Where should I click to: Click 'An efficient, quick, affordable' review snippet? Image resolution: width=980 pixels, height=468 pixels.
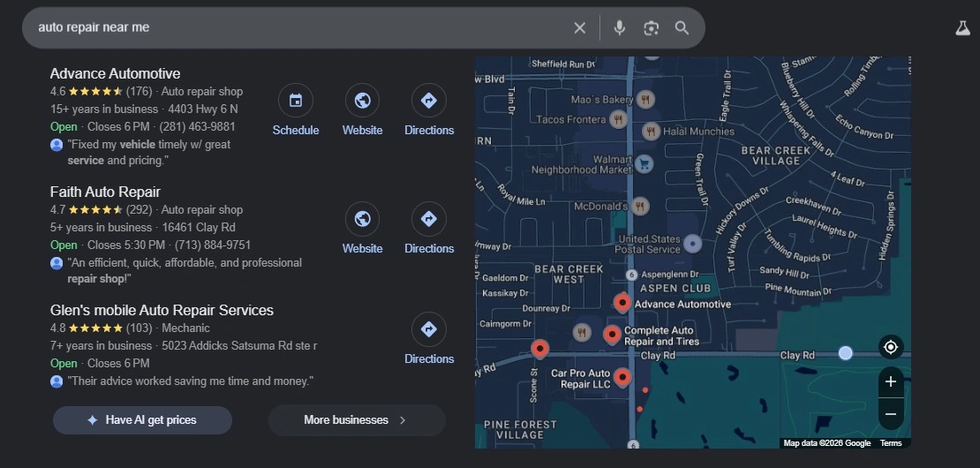[185, 270]
